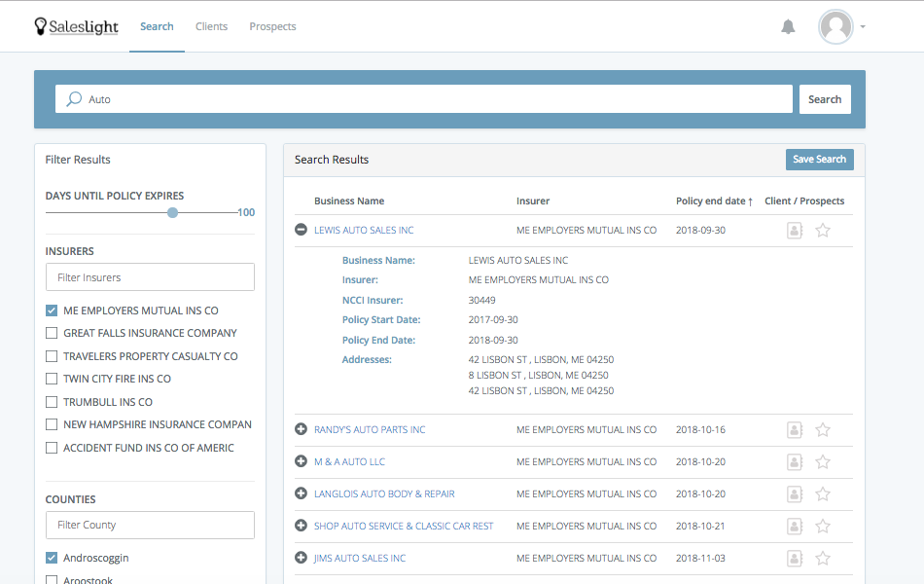Open Lewis Auto Sales Inc link

[364, 230]
